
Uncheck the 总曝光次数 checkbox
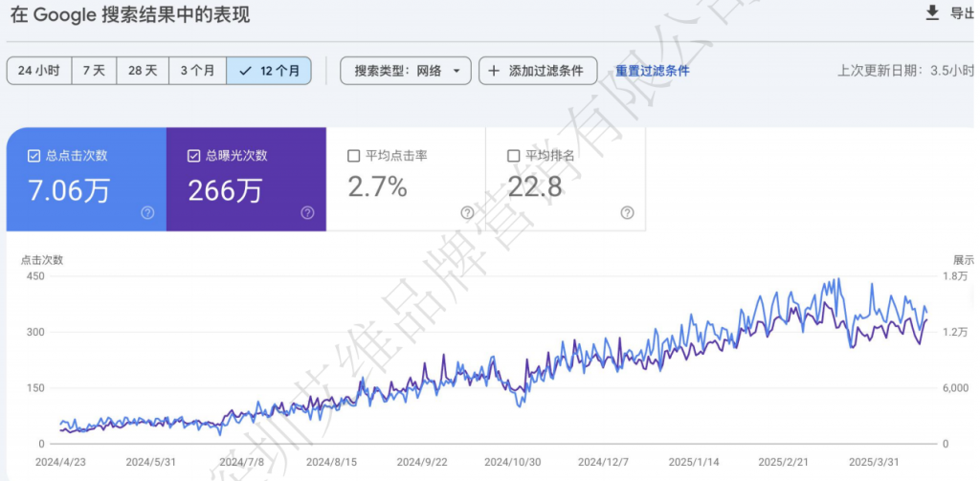pyautogui.click(x=194, y=155)
